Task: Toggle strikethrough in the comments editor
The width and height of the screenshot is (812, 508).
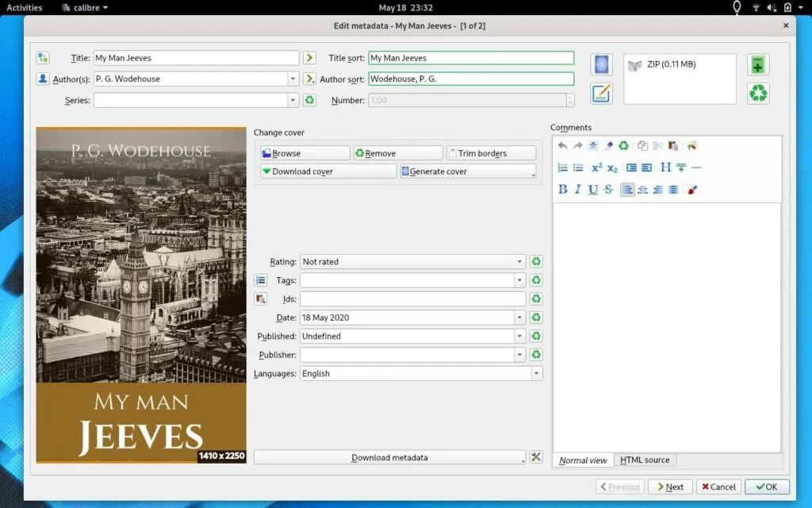Action: [x=608, y=189]
